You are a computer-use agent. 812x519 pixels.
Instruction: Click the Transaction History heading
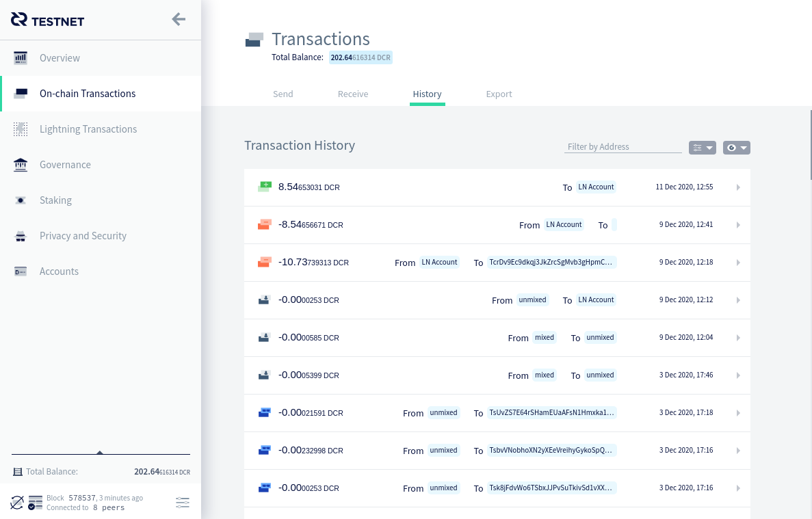300,146
